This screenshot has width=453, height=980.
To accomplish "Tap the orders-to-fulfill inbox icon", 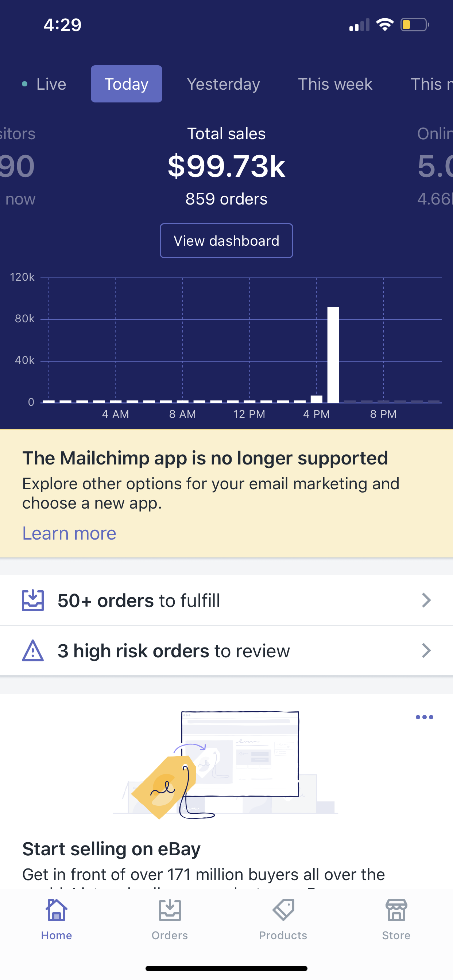I will click(33, 600).
